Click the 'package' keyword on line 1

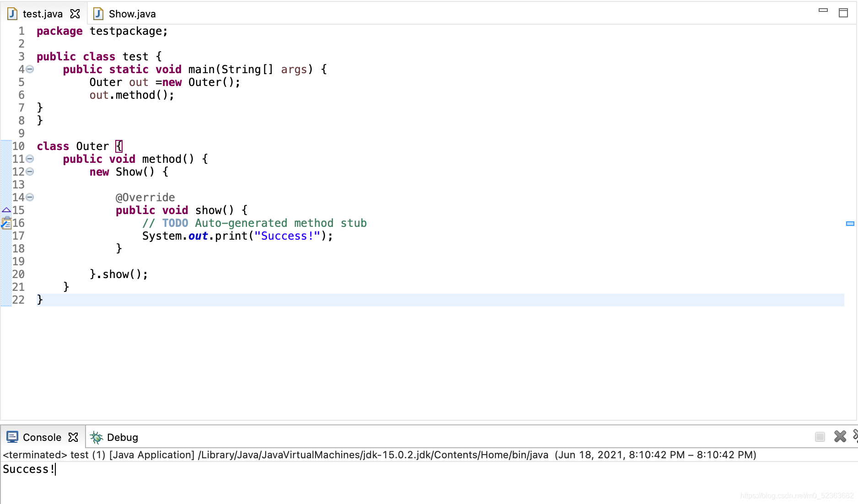pos(59,31)
